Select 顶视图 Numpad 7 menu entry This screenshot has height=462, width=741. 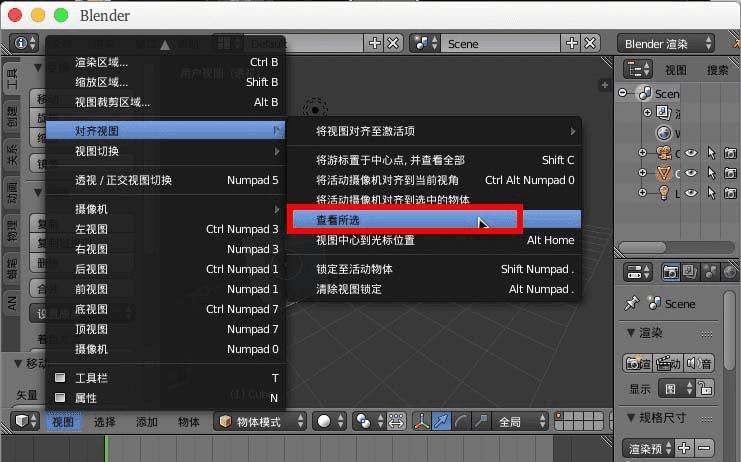pos(165,329)
